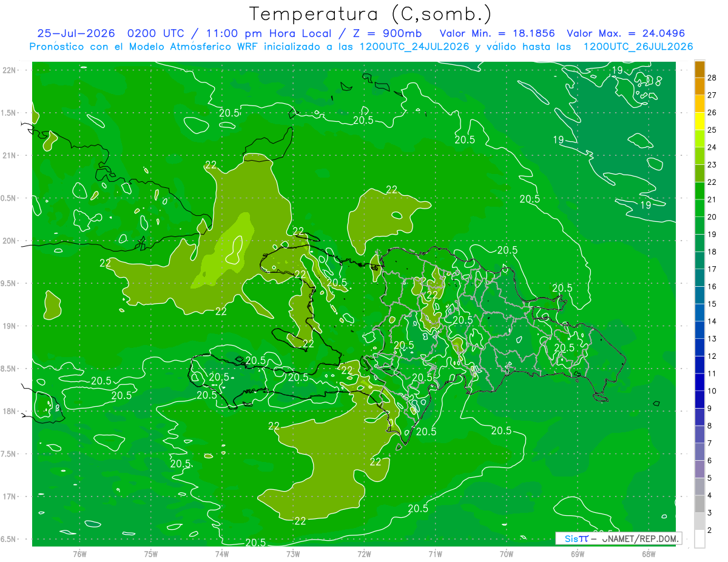Select the pressure level "Z = 900mb"

tap(387, 33)
